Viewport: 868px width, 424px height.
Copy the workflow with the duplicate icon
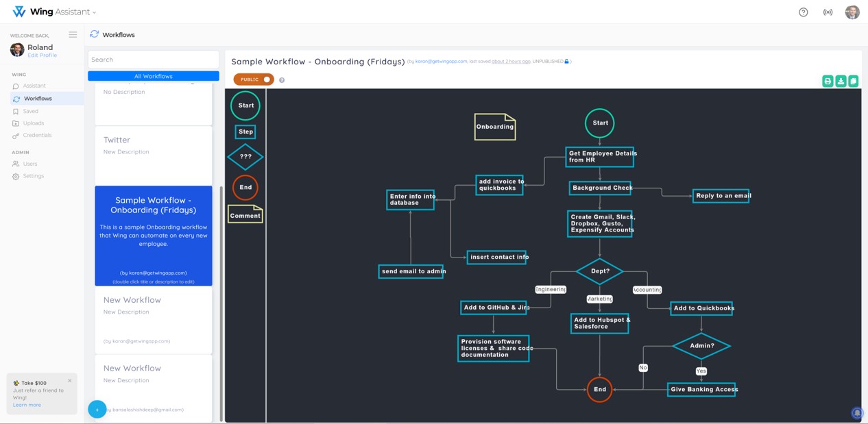[x=852, y=81]
